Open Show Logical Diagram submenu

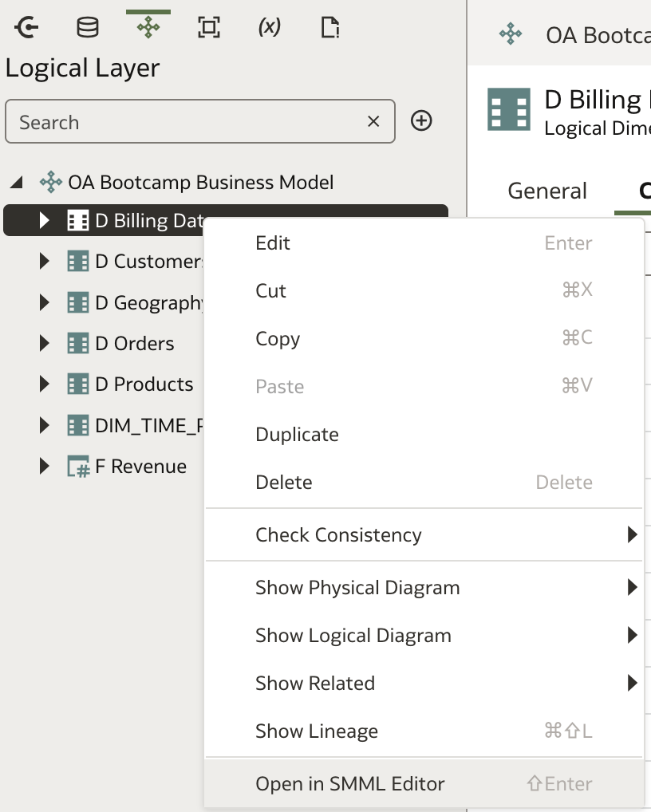click(424, 635)
